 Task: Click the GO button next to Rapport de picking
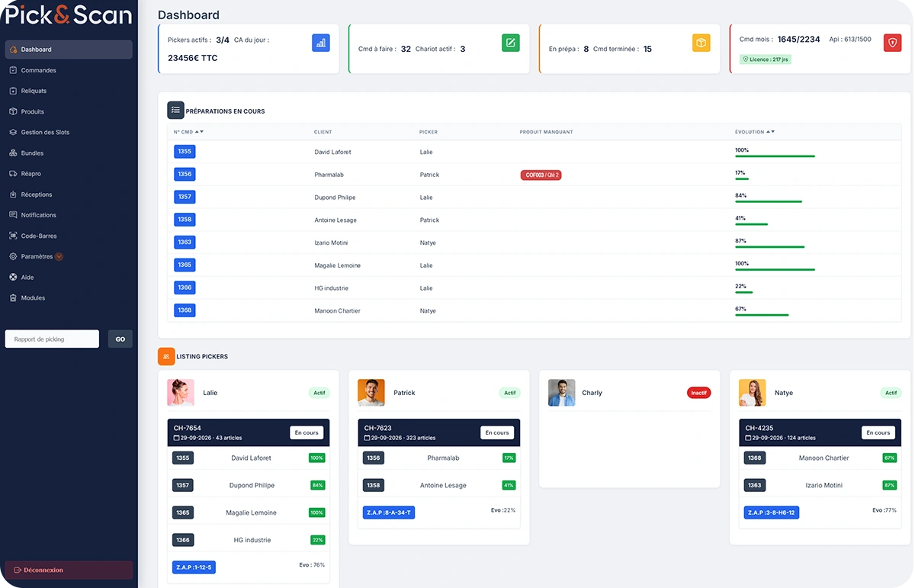coord(120,339)
